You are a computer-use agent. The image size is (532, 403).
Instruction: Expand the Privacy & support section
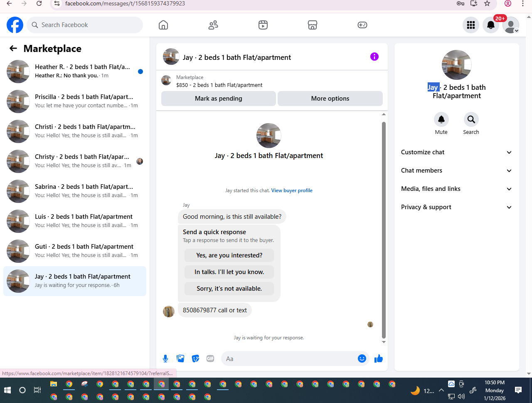[457, 207]
